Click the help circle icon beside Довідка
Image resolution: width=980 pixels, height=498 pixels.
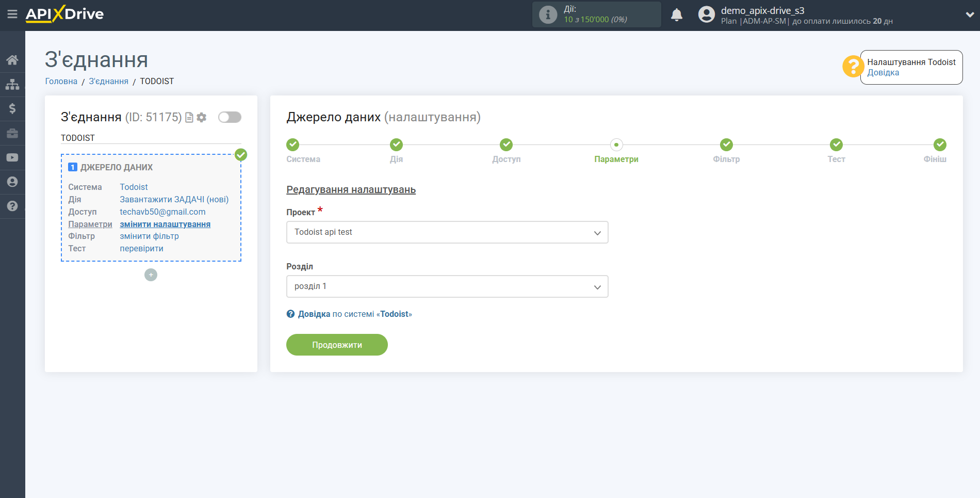290,314
